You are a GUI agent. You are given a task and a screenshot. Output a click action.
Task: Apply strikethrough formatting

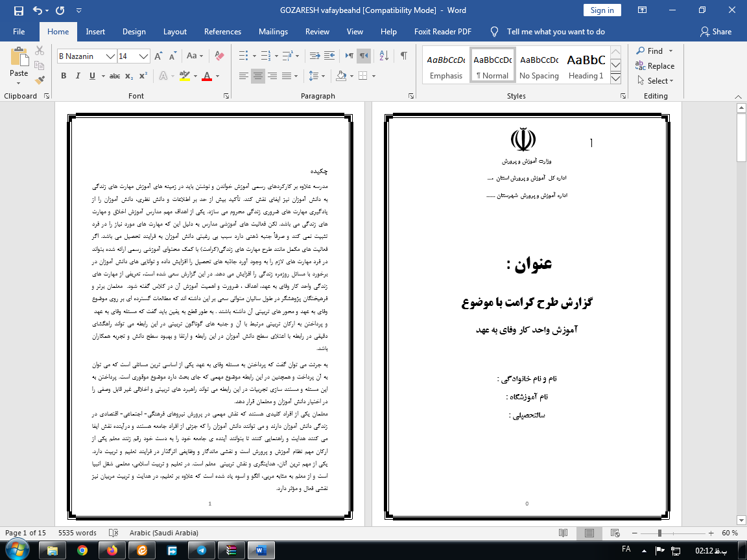[x=115, y=76]
